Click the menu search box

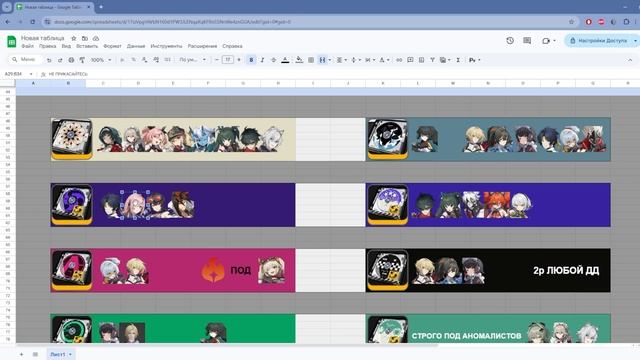click(24, 60)
